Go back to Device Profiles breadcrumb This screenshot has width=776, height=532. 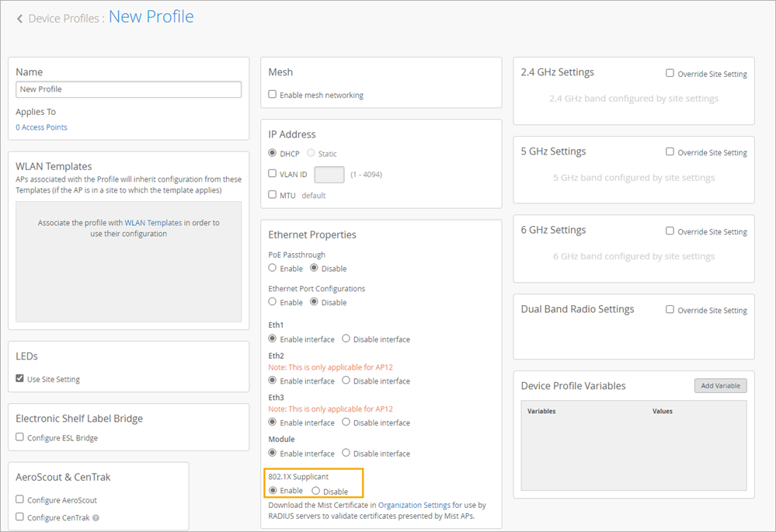(x=63, y=19)
